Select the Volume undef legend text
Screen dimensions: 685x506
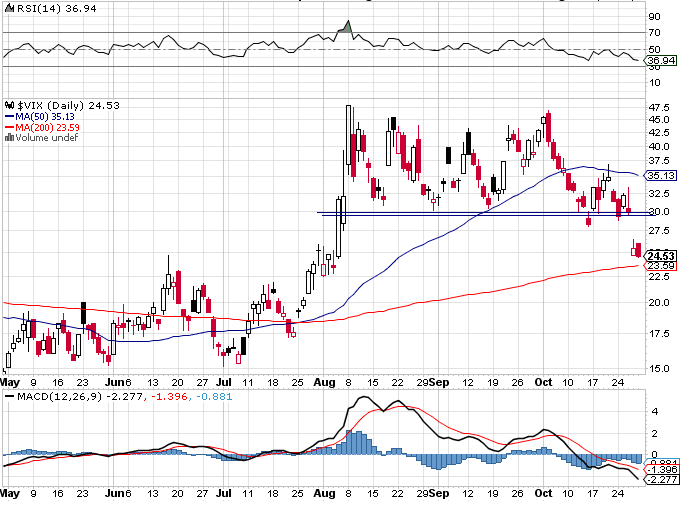47,138
